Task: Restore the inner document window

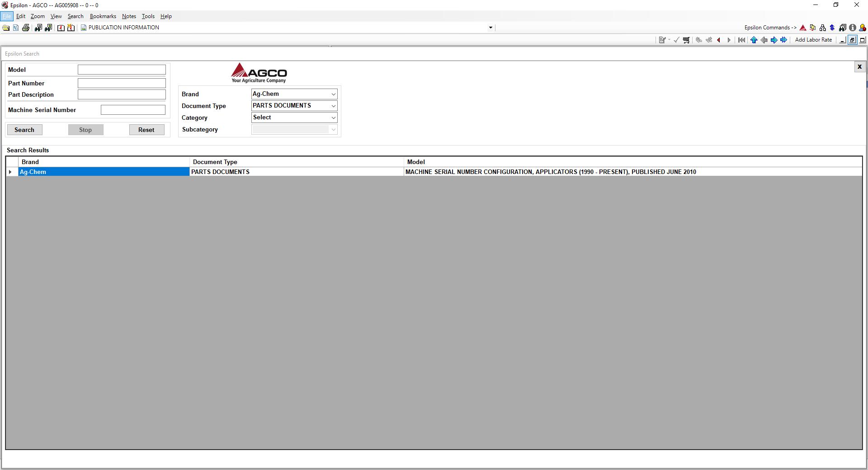Action: pos(852,40)
